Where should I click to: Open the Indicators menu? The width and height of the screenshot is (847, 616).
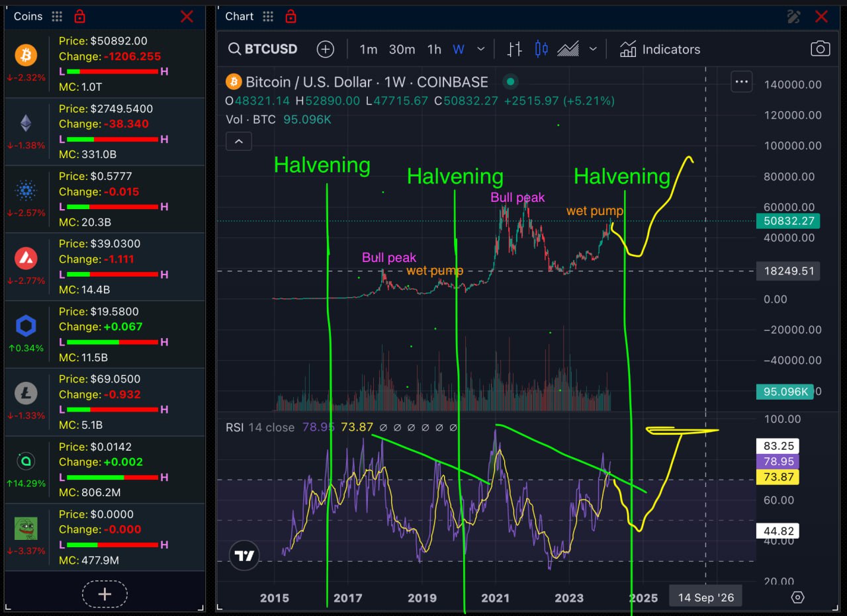click(x=660, y=49)
